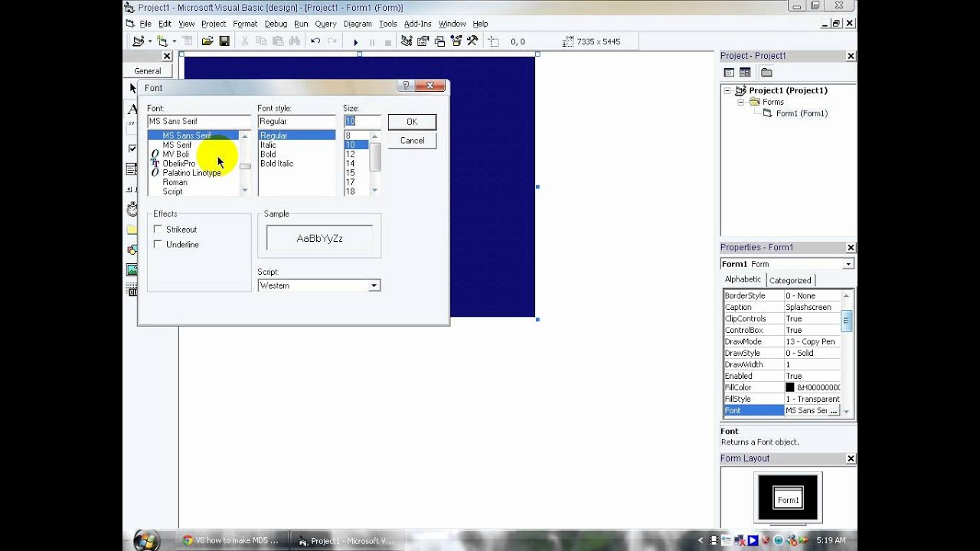Open the Add-Ins menu
Screen dimensions: 980x551
(x=417, y=24)
